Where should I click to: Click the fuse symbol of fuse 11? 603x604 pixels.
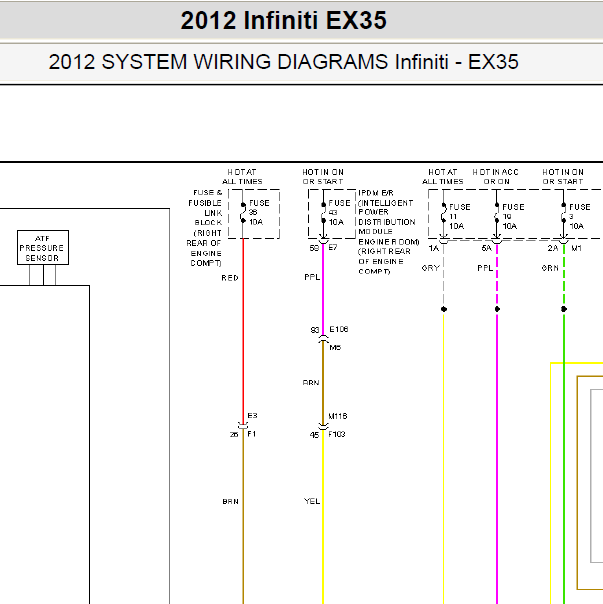[x=443, y=213]
